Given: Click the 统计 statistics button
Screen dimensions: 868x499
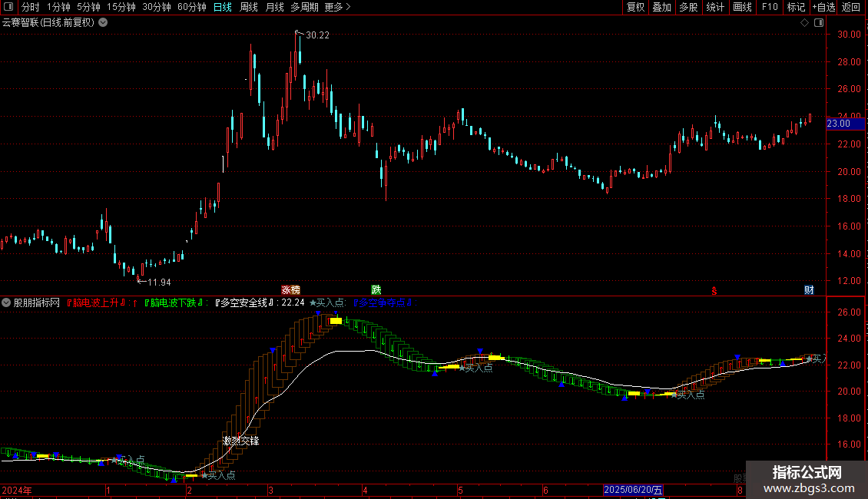Looking at the screenshot, I should (x=715, y=7).
